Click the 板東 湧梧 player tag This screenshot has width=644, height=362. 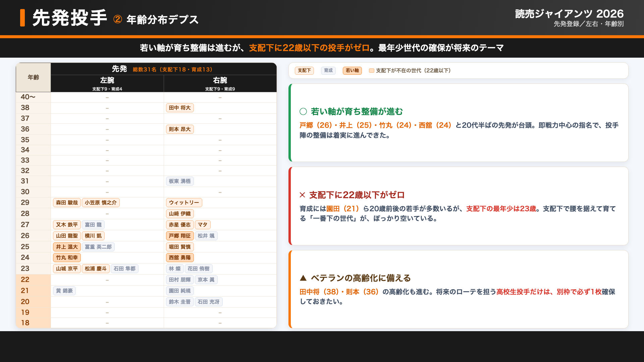(180, 181)
